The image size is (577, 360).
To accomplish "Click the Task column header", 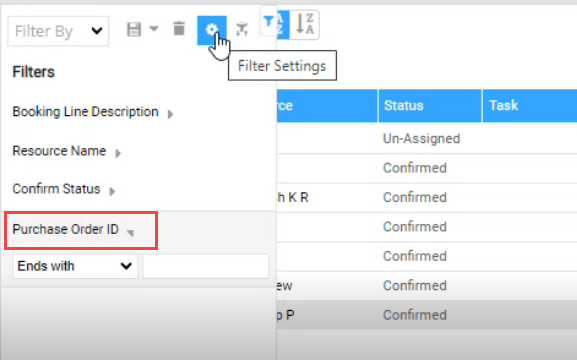I will (x=530, y=106).
